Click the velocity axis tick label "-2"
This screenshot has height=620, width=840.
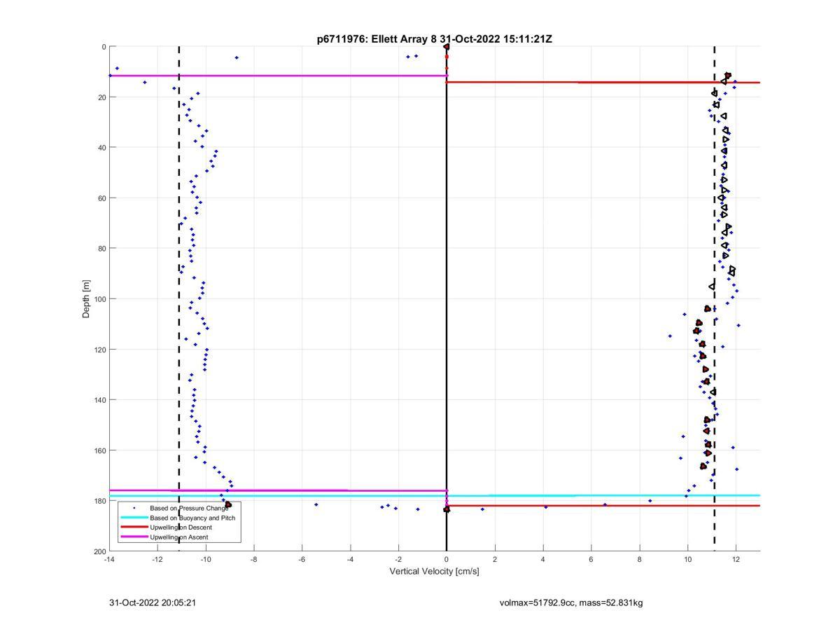tap(398, 560)
